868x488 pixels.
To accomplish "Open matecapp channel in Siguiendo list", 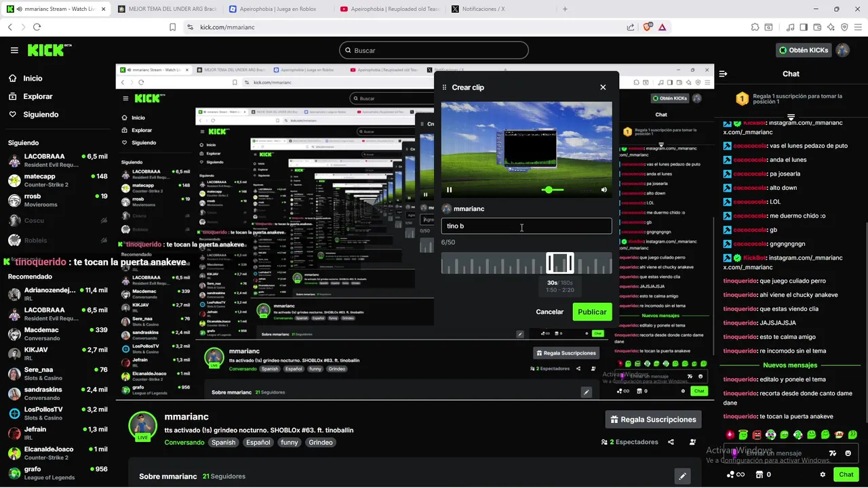I will click(x=58, y=180).
